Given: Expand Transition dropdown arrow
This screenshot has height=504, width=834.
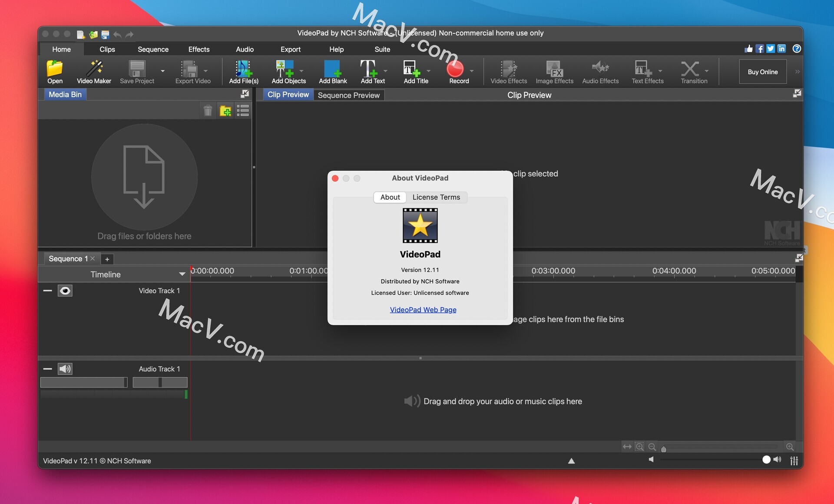Looking at the screenshot, I should [707, 71].
